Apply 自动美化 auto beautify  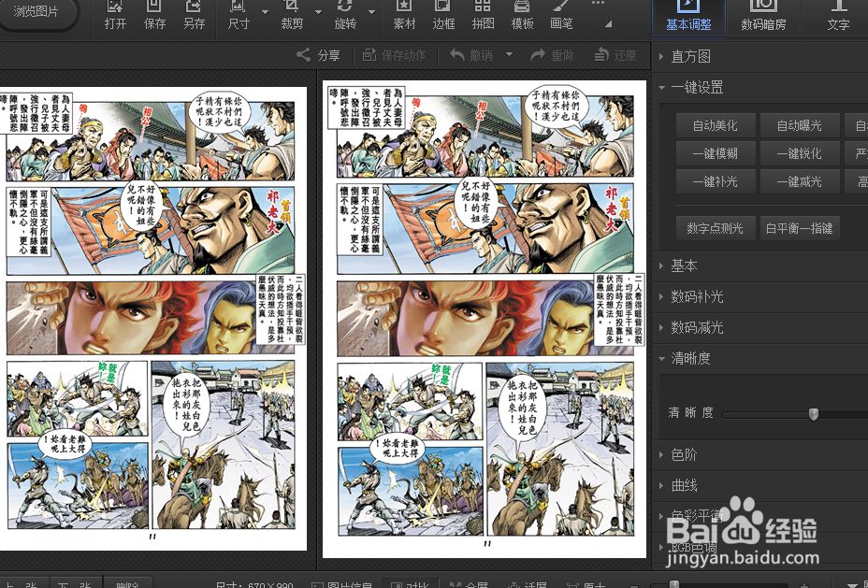coord(716,125)
